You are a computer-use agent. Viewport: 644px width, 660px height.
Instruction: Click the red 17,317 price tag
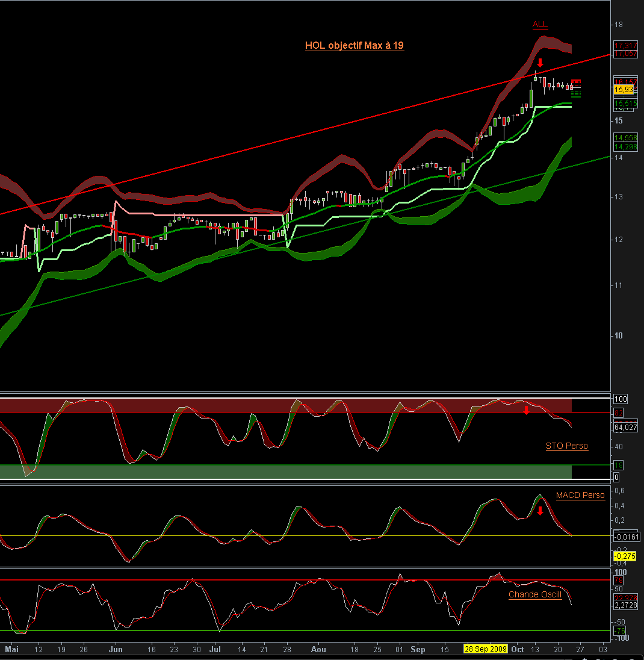[625, 45]
